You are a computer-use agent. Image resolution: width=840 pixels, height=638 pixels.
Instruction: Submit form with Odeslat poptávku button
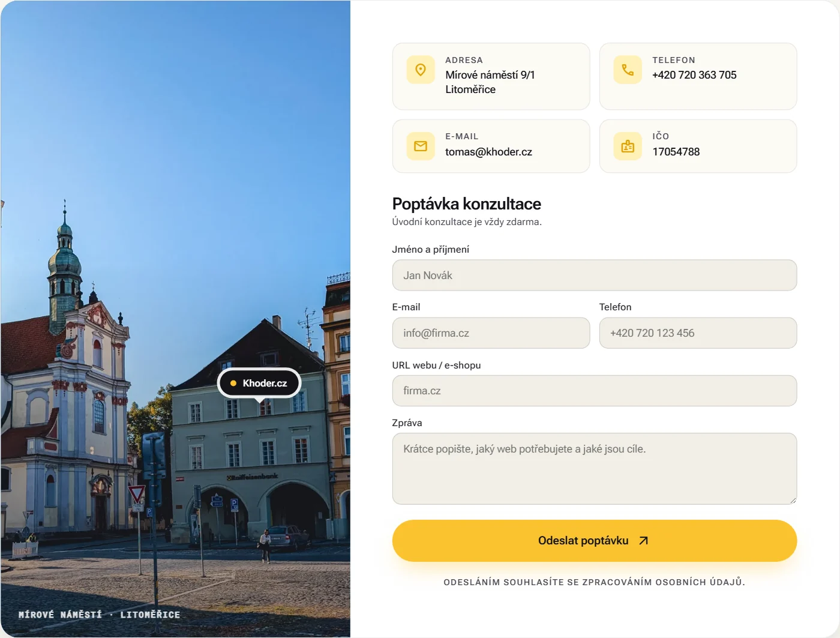click(x=595, y=541)
